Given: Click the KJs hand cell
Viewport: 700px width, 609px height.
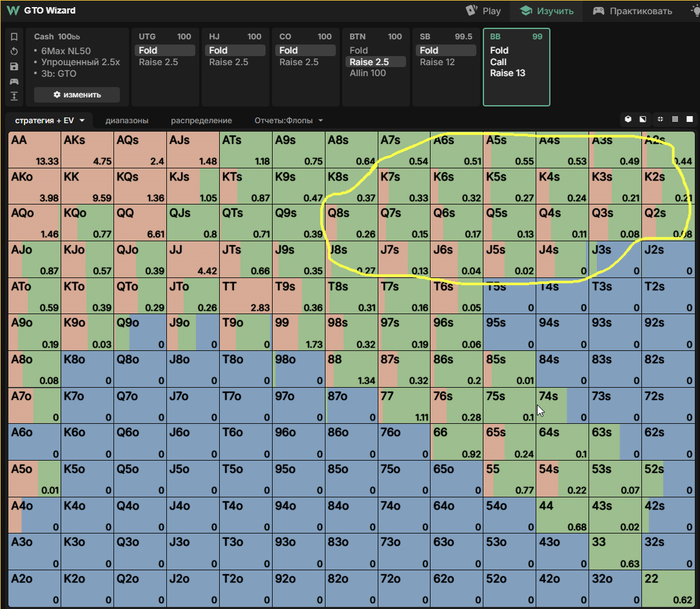Looking at the screenshot, I should click(193, 186).
